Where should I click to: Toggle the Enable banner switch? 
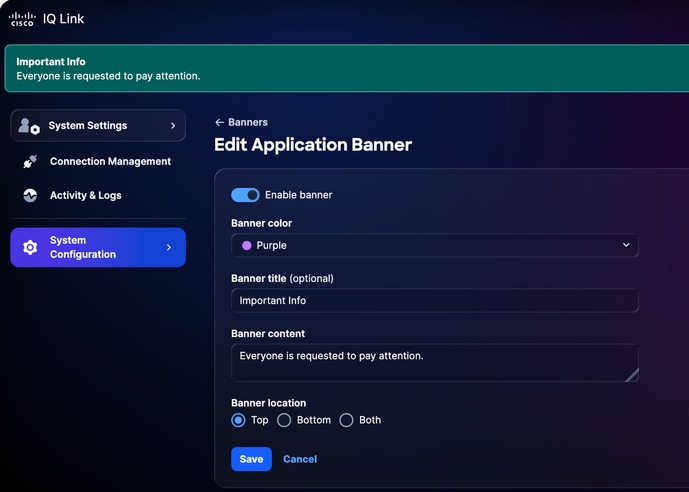coord(245,195)
